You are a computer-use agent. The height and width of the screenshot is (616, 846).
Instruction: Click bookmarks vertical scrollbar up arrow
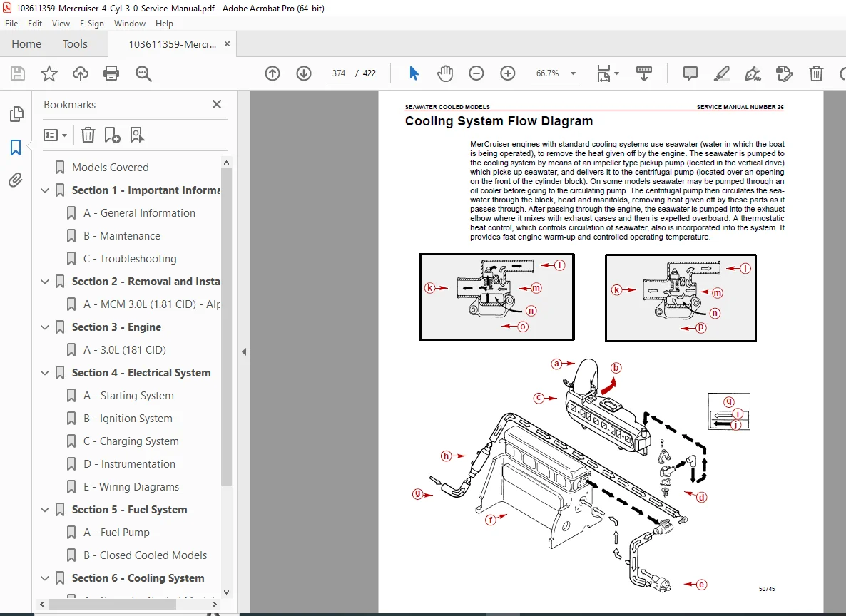(x=227, y=163)
